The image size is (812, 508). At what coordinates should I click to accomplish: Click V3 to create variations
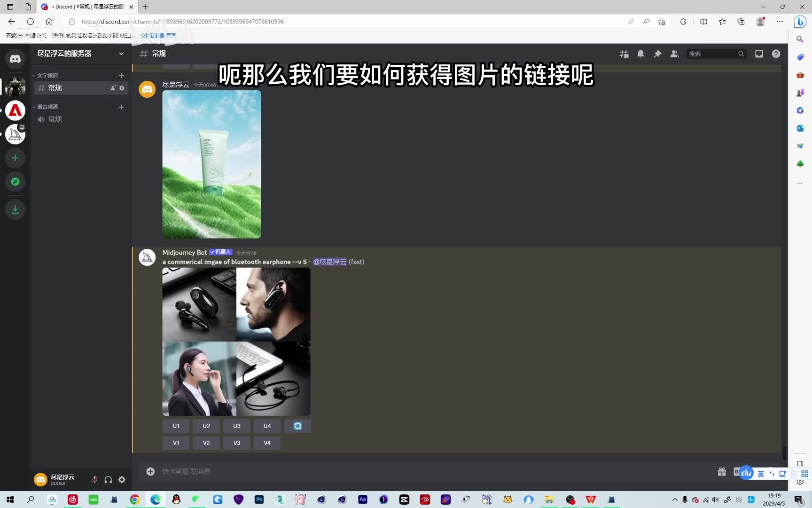237,443
